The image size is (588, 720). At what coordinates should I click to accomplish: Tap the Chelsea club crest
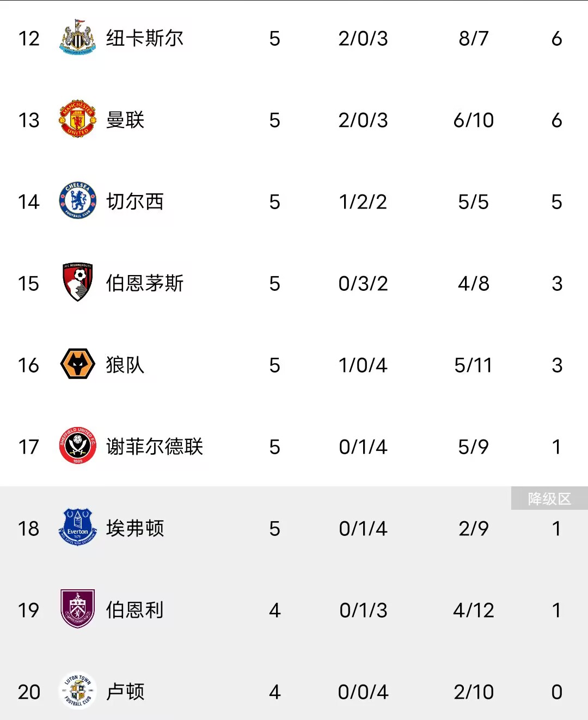pyautogui.click(x=78, y=200)
